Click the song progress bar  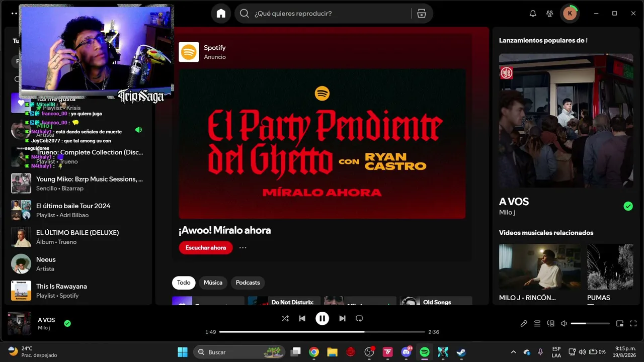click(322, 332)
